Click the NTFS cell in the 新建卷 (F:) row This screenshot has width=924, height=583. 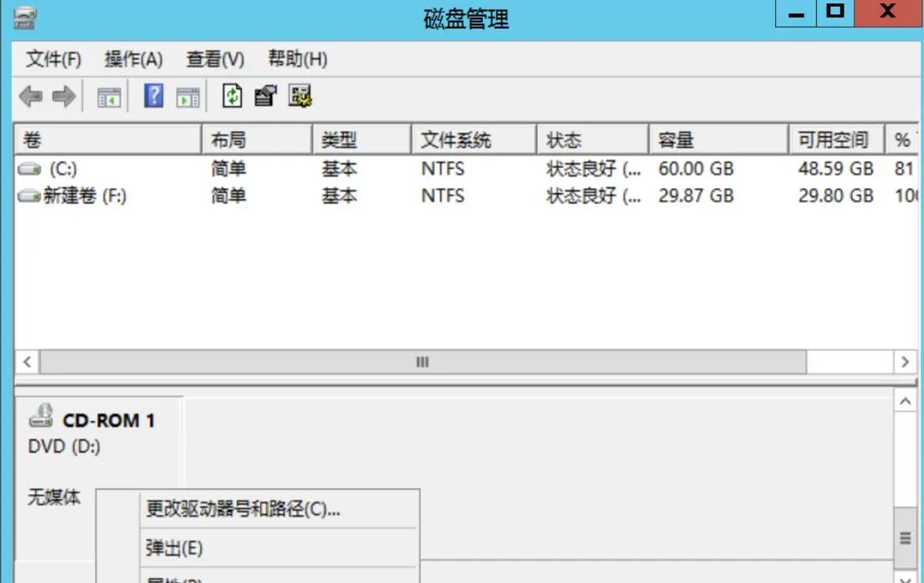pyautogui.click(x=443, y=196)
